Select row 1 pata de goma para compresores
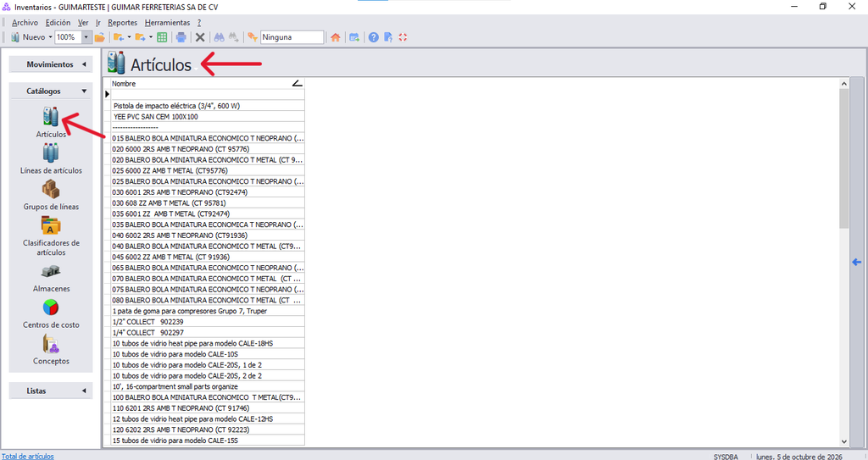The image size is (868, 460). point(208,311)
